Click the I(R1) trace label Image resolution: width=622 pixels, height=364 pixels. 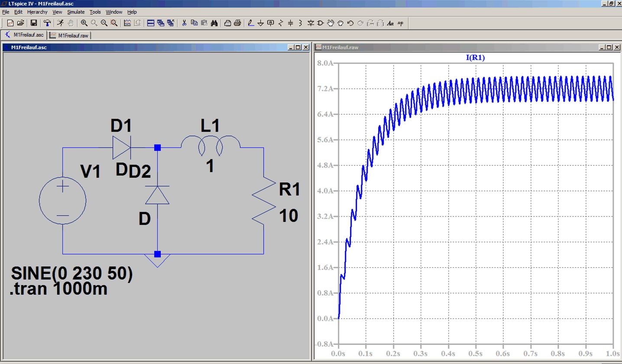point(475,58)
